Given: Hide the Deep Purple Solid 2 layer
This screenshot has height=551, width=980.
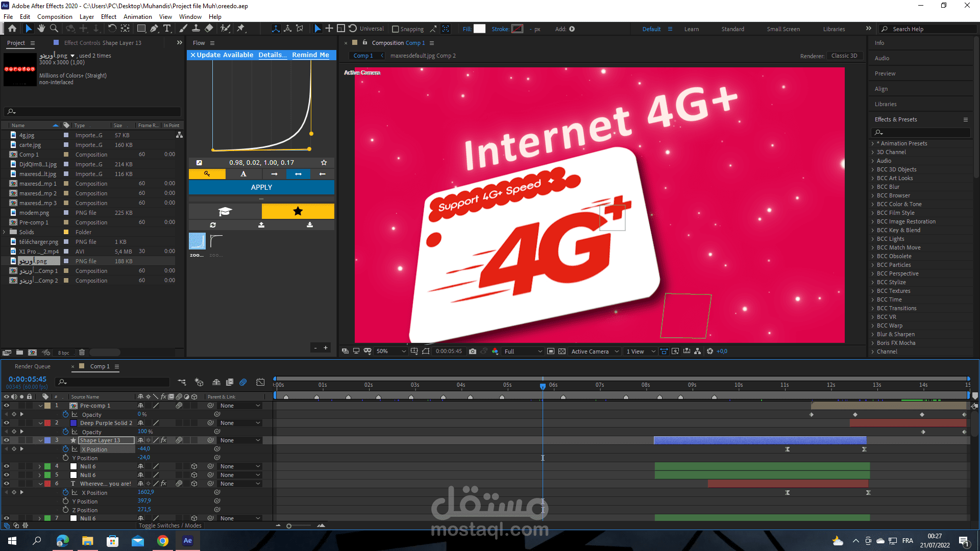Looking at the screenshot, I should 7,423.
